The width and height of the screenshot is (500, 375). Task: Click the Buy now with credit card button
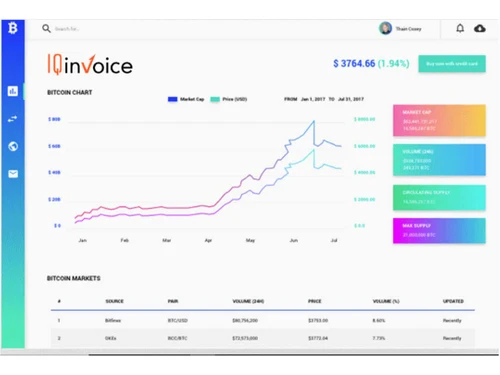click(452, 64)
